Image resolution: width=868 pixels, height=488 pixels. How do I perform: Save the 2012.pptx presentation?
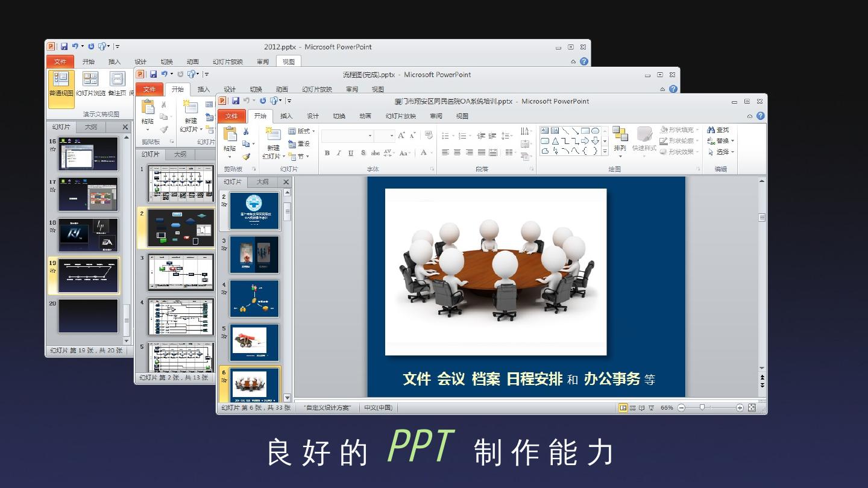point(64,46)
